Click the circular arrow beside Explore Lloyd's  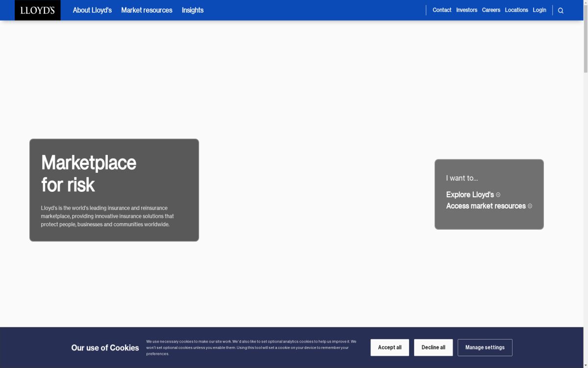(x=498, y=195)
